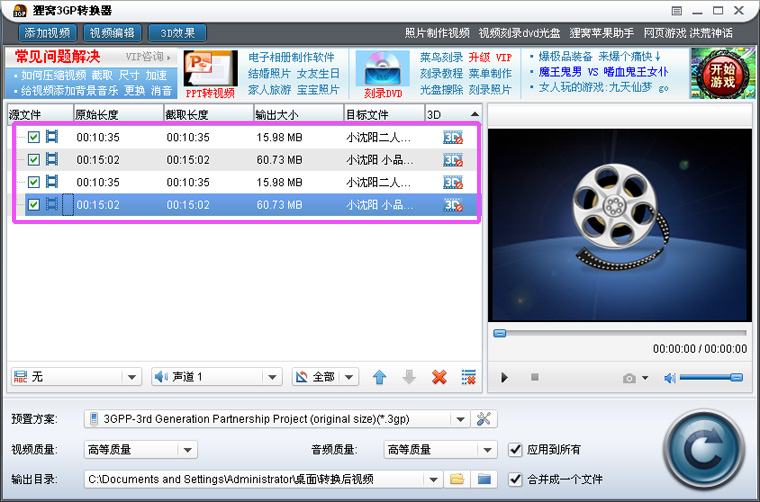Delete selected file with red X
Image resolution: width=760 pixels, height=502 pixels.
pos(439,377)
